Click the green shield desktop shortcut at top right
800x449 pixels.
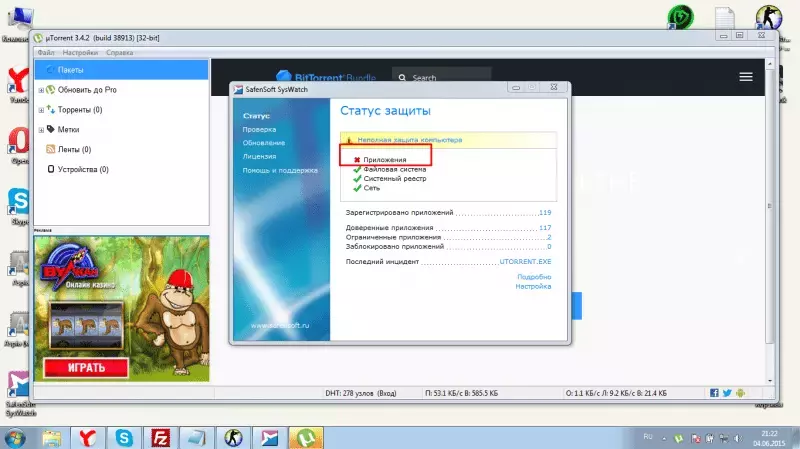(x=681, y=17)
